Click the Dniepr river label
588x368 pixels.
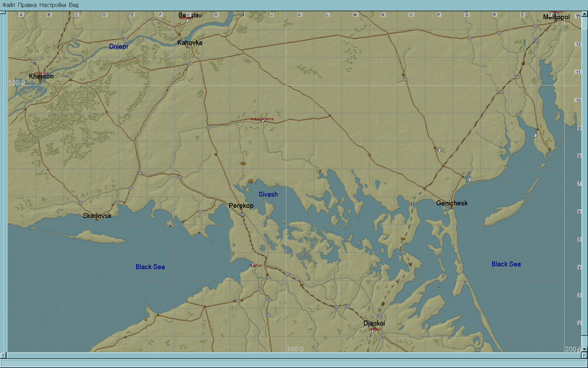click(x=119, y=47)
